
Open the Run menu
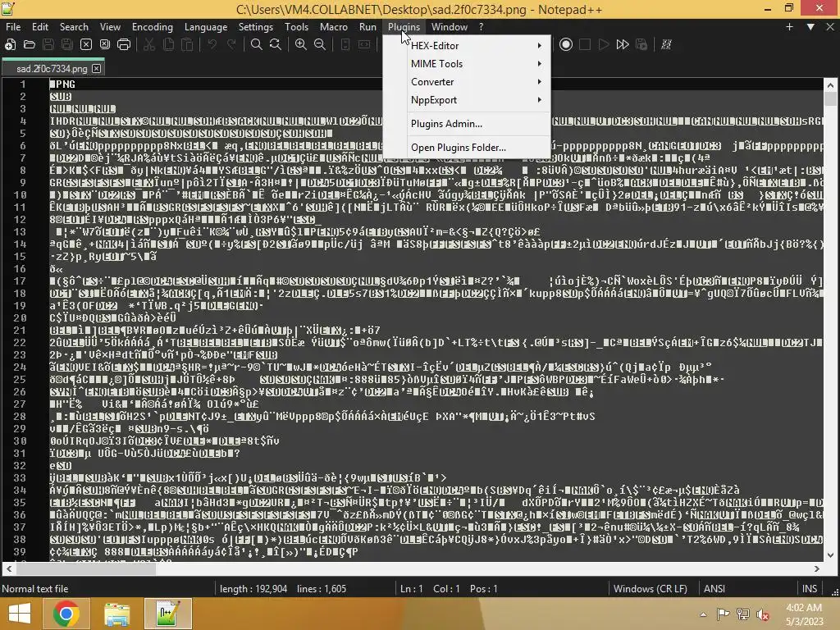click(367, 27)
